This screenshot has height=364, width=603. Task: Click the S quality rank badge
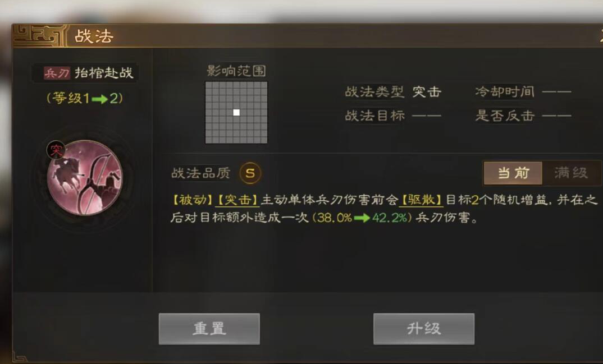[250, 173]
